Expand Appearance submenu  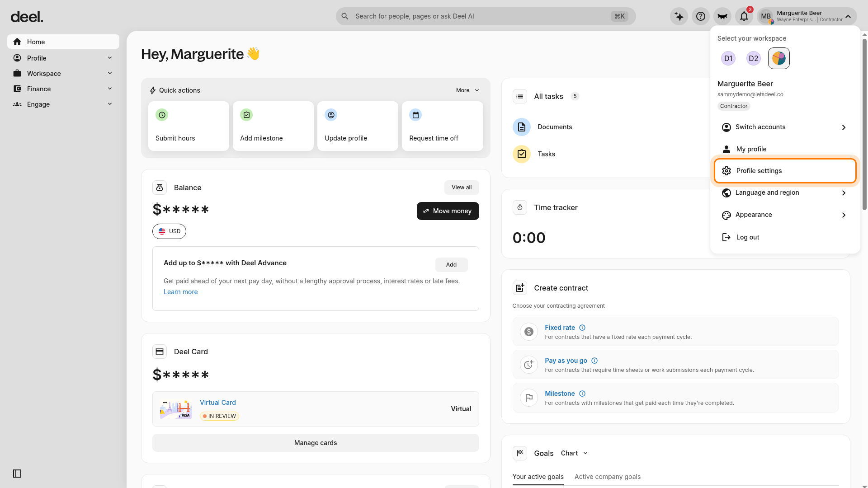click(785, 215)
